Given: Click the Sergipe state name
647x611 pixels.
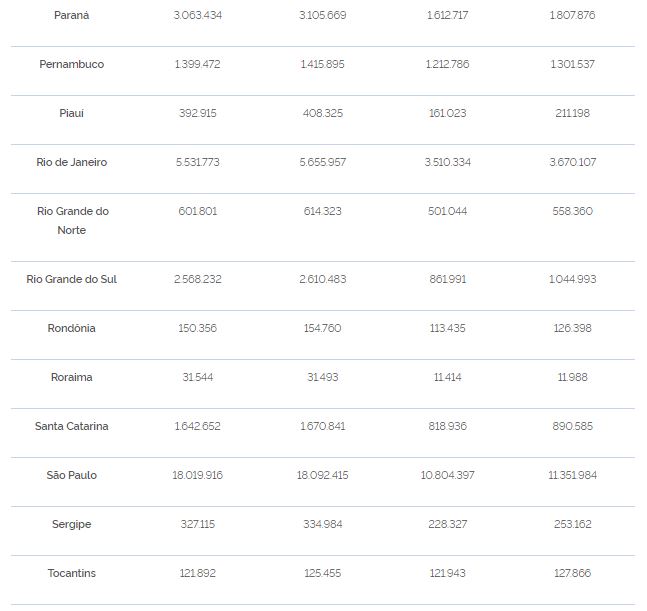Looking at the screenshot, I should coord(71,524).
